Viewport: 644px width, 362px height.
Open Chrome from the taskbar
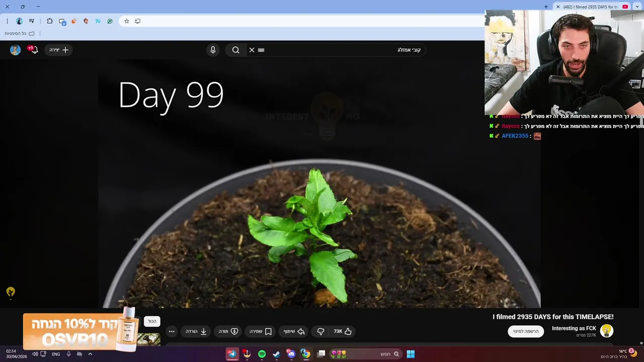click(x=305, y=354)
